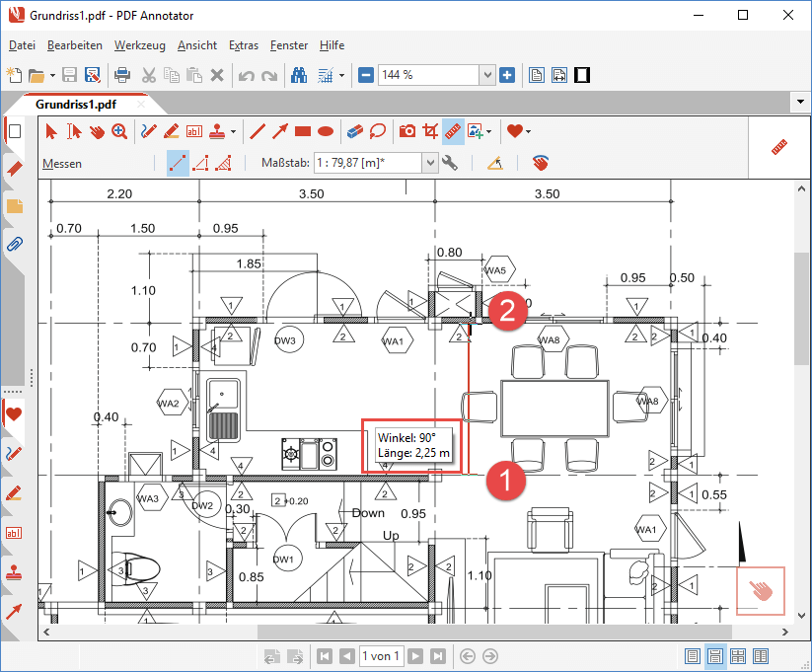Open search with the binoculars icon
812x672 pixels.
click(x=299, y=75)
